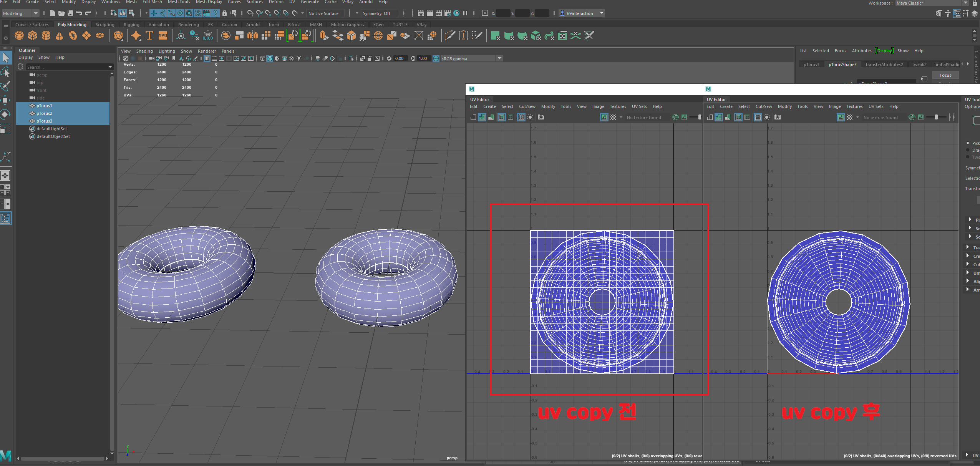Open Cut/Sew menu in left UV Editor
The image size is (980, 466).
point(527,106)
